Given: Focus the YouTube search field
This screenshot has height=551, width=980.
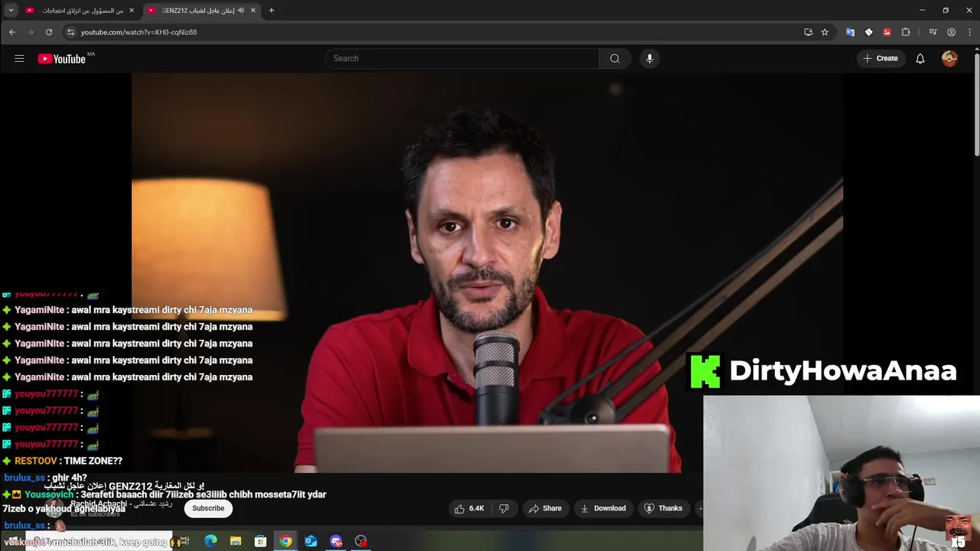Looking at the screenshot, I should coord(462,58).
